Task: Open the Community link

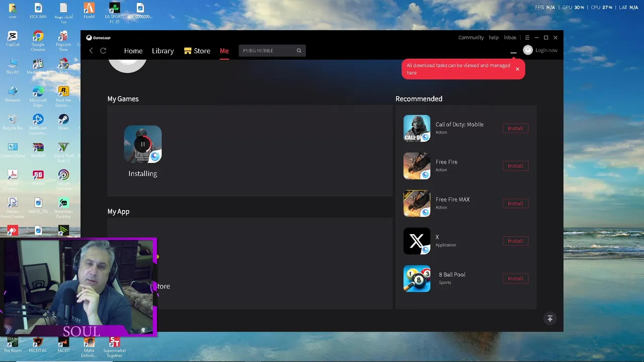Action: click(x=471, y=38)
